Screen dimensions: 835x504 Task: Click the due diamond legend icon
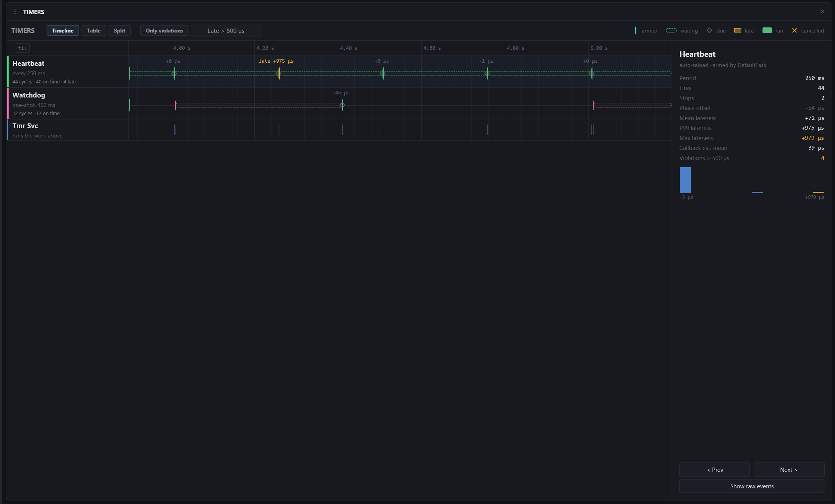(x=709, y=31)
